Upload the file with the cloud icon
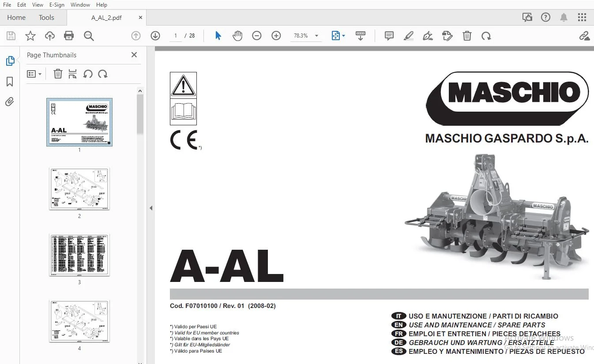The height and width of the screenshot is (364, 594). click(50, 36)
